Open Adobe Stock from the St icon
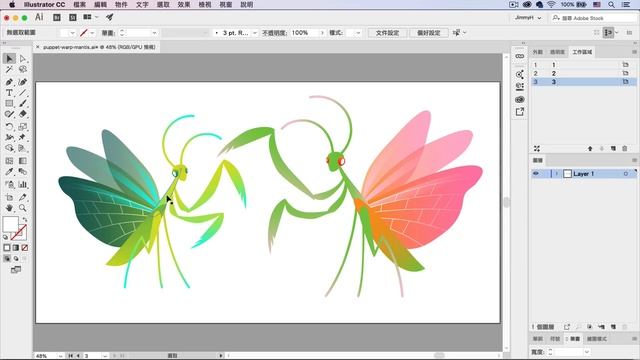640x360 pixels. click(73, 18)
